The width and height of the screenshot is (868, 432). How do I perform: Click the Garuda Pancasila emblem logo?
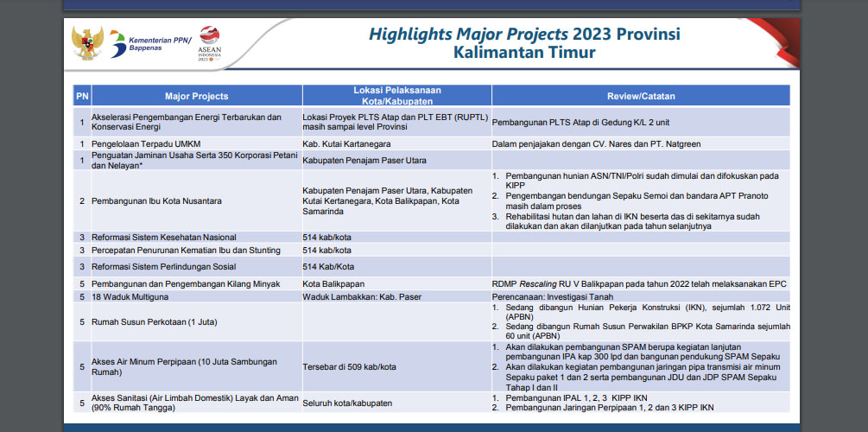[x=87, y=42]
